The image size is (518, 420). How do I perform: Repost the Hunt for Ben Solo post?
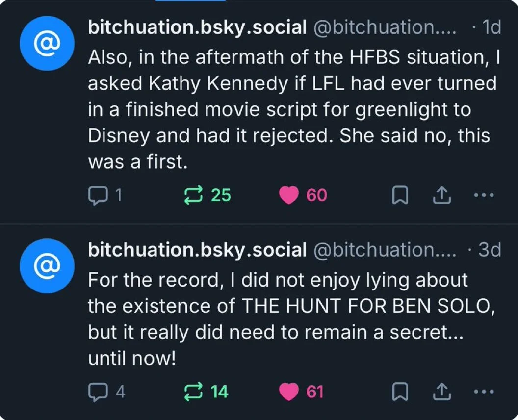(189, 392)
